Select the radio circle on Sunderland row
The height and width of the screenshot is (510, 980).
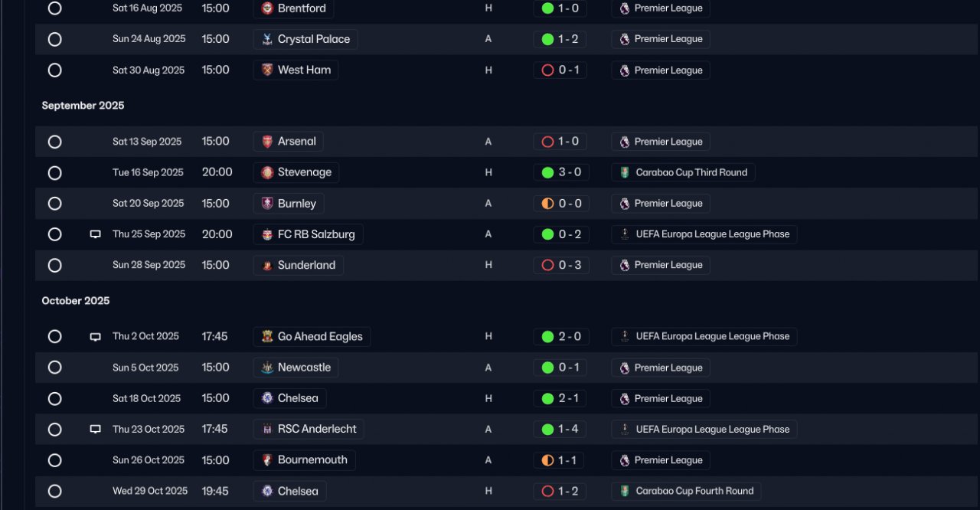54,265
